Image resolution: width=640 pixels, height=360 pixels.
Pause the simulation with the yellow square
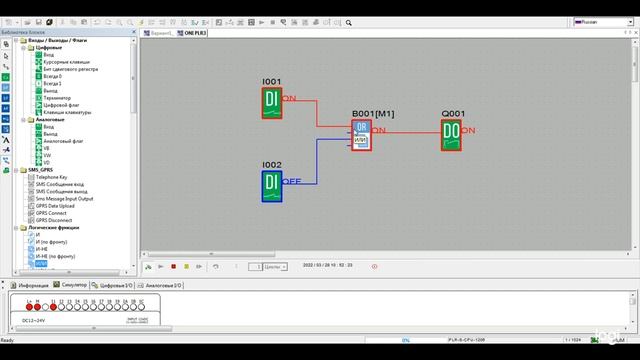tap(186, 267)
